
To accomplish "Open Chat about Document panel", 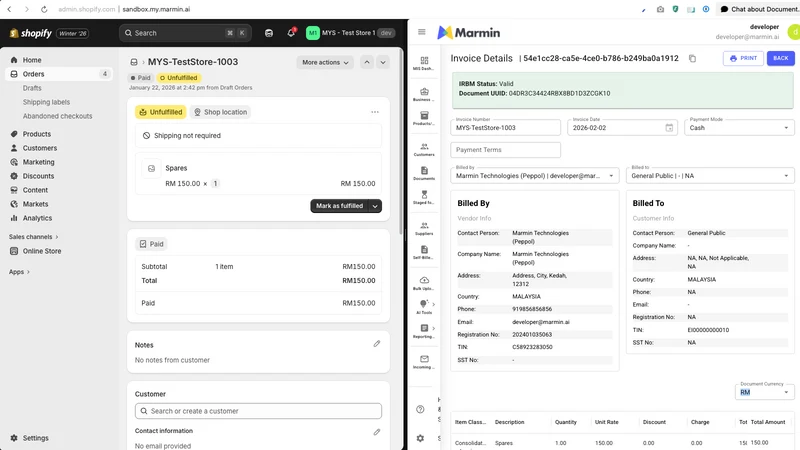I will click(x=759, y=9).
